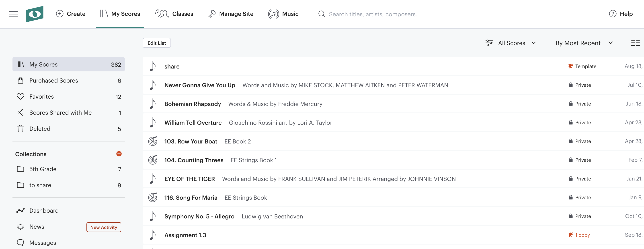Open EYE OF THE TIGER score
This screenshot has height=249, width=644.
click(189, 179)
